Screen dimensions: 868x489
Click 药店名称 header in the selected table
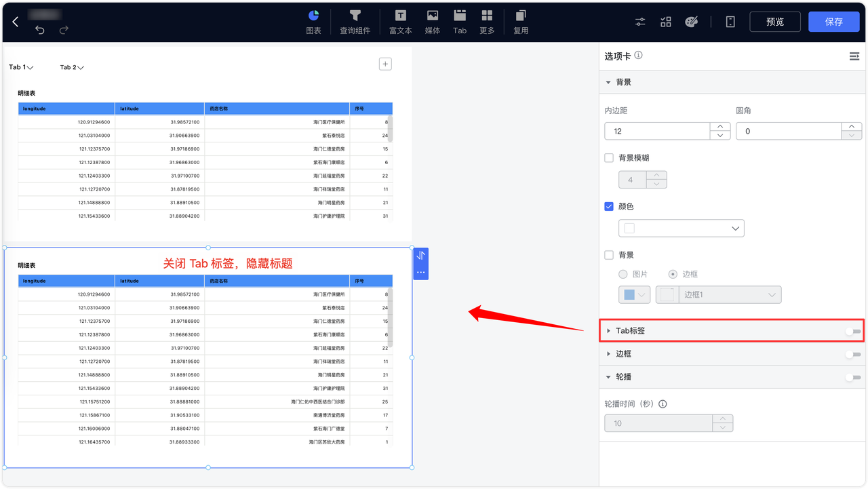coord(277,281)
